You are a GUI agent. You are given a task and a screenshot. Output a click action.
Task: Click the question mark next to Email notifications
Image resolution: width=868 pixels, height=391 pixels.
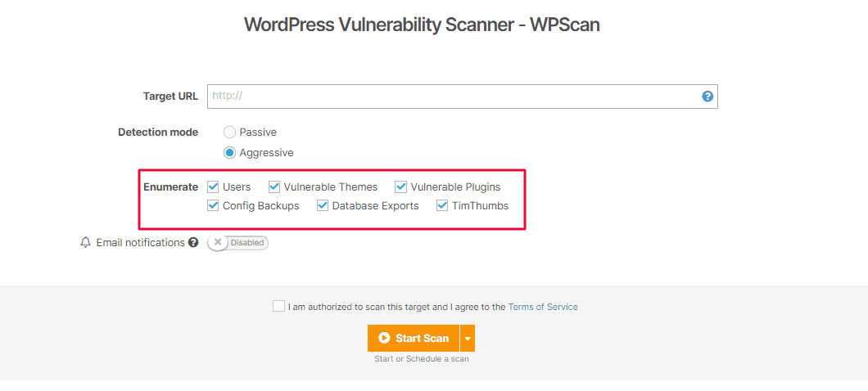[x=193, y=243]
